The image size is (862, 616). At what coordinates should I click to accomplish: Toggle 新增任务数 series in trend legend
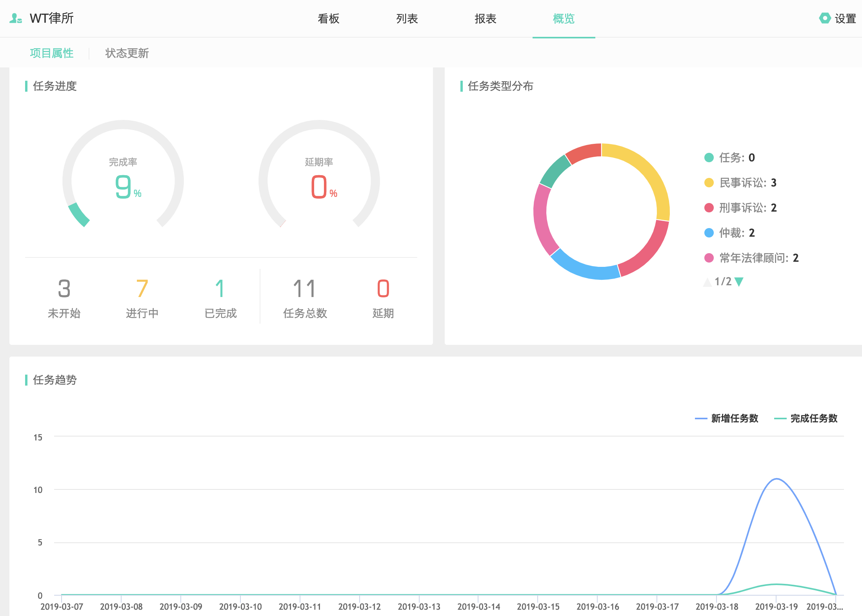[x=727, y=419]
